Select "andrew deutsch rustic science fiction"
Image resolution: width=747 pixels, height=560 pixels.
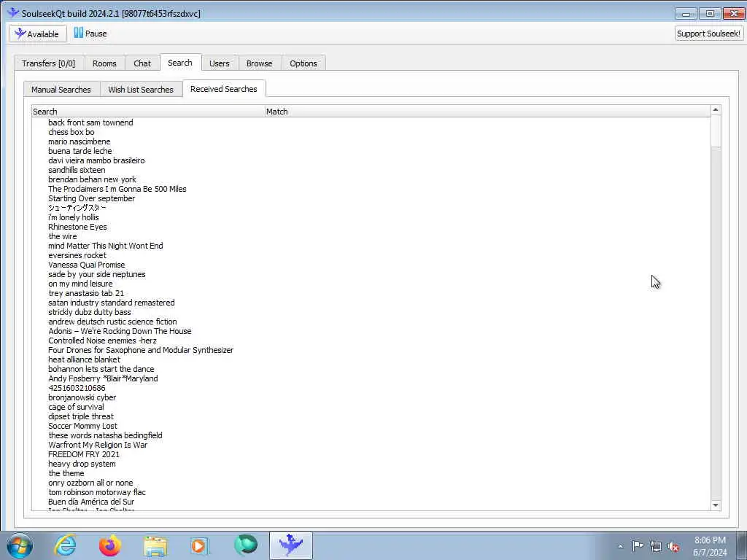[112, 322]
